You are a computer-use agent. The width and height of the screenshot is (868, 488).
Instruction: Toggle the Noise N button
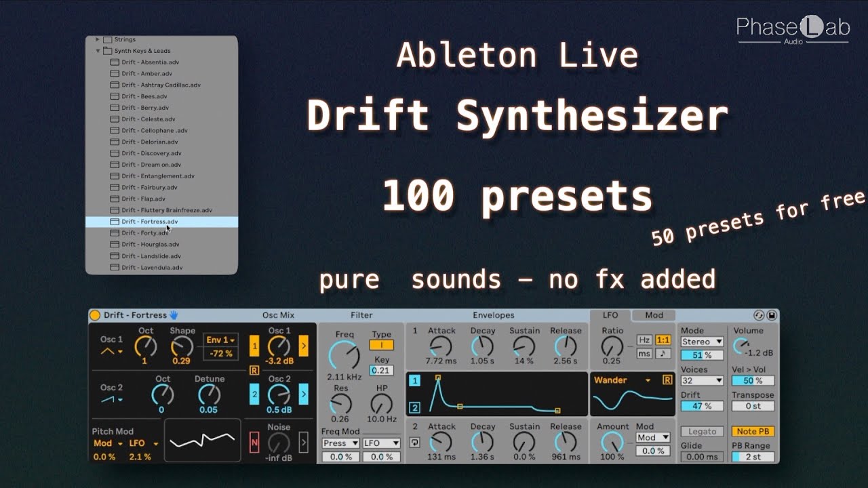click(x=254, y=442)
